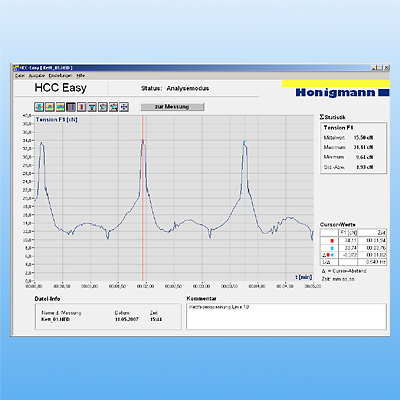This screenshot has height=400, width=400.
Task: Click the 'Zeit' column header in cursor table
Action: coord(372,233)
